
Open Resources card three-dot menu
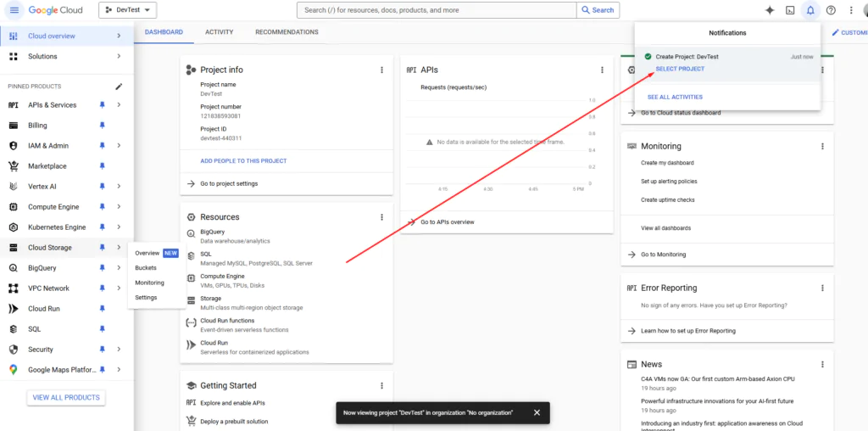pyautogui.click(x=381, y=217)
